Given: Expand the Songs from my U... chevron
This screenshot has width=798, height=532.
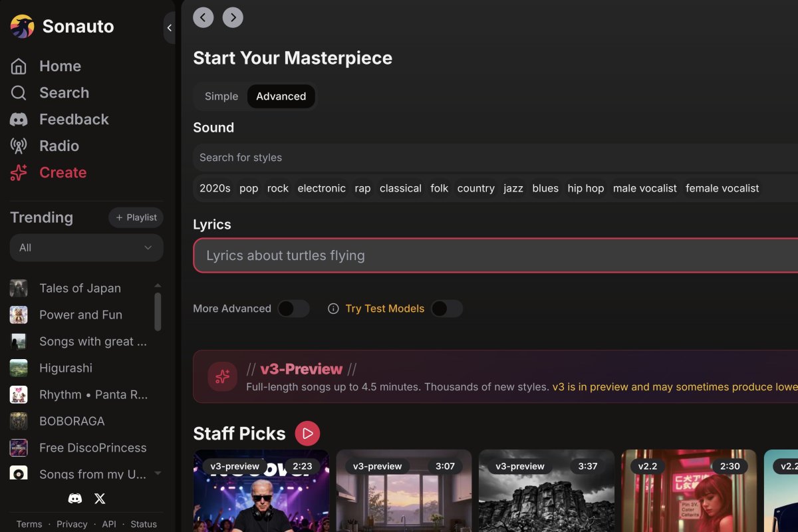Looking at the screenshot, I should tap(158, 473).
